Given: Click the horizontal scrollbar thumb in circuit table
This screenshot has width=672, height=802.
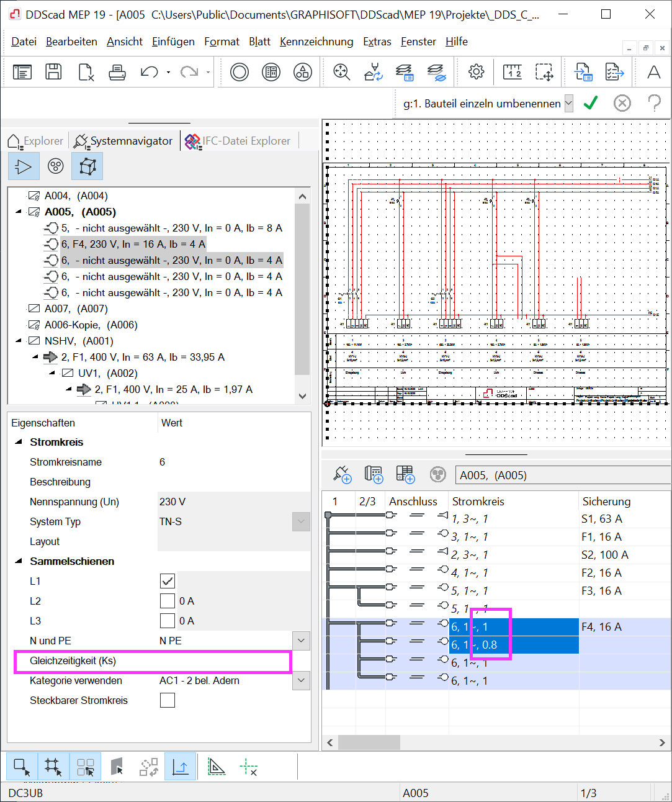Looking at the screenshot, I should [369, 742].
